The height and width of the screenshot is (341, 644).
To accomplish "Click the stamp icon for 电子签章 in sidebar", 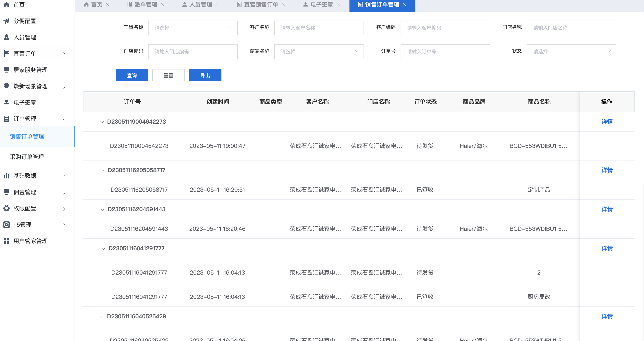I will click(x=7, y=102).
